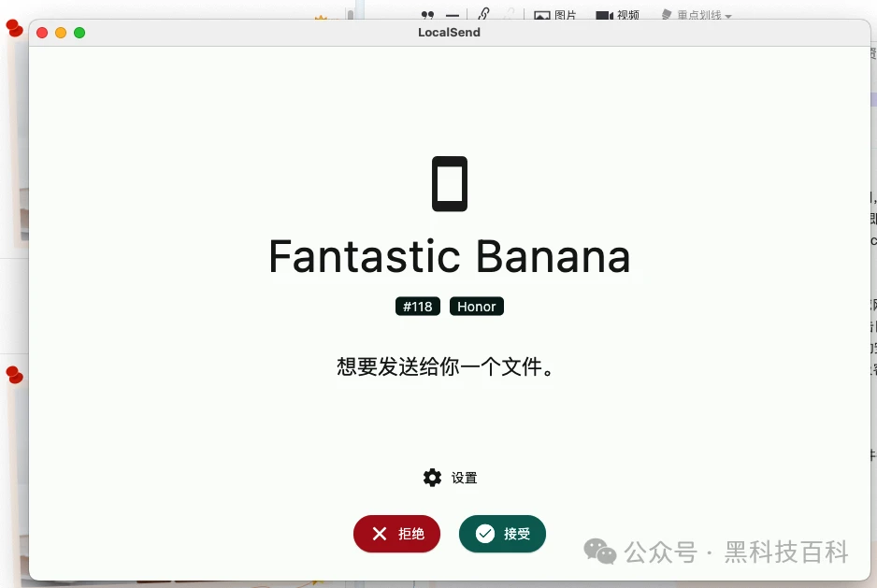Maximize the LocalSend window

point(79,33)
